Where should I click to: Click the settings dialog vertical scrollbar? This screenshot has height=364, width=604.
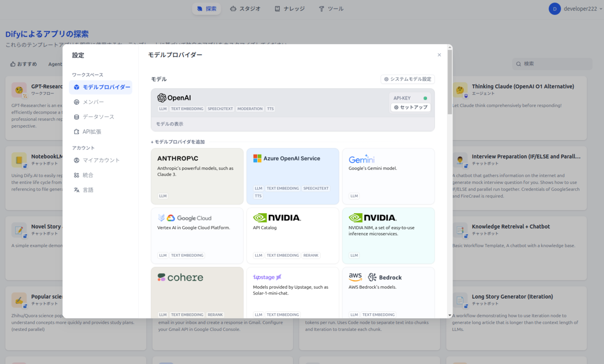coord(449,83)
